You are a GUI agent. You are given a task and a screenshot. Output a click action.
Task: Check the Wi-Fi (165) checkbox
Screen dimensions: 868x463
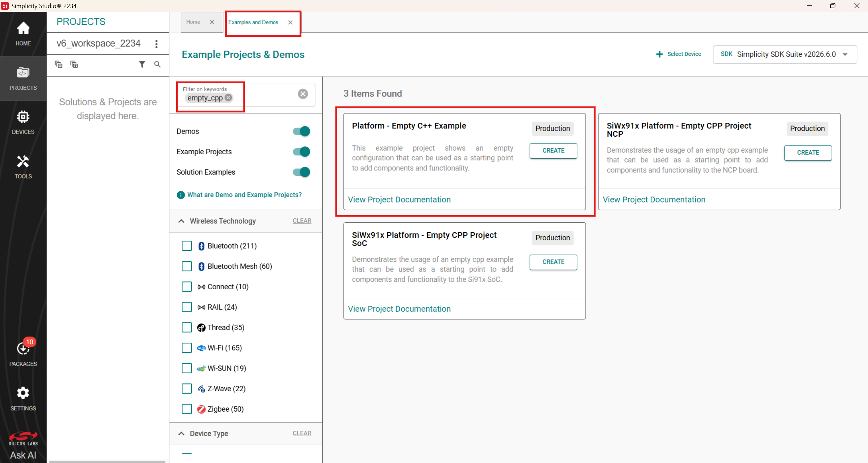pyautogui.click(x=187, y=348)
